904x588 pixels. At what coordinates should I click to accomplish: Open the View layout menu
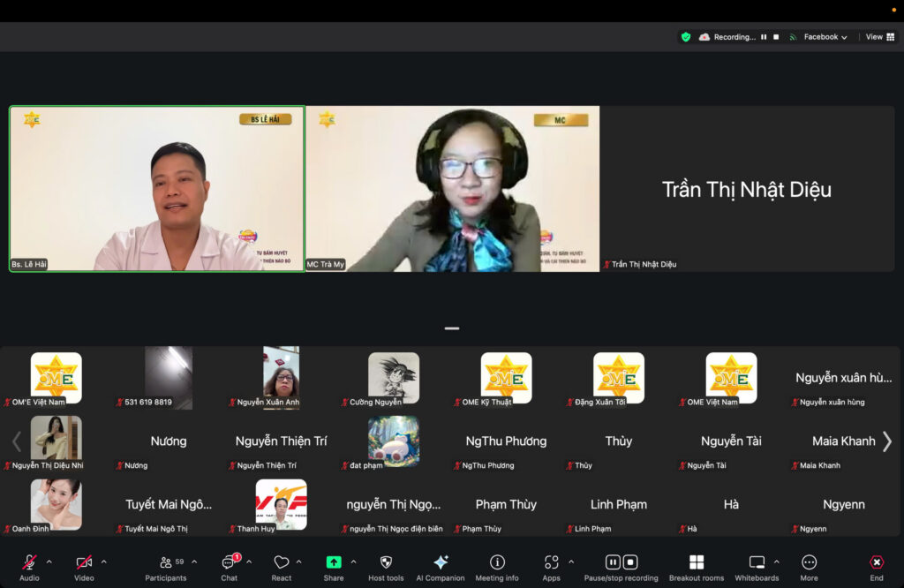878,37
